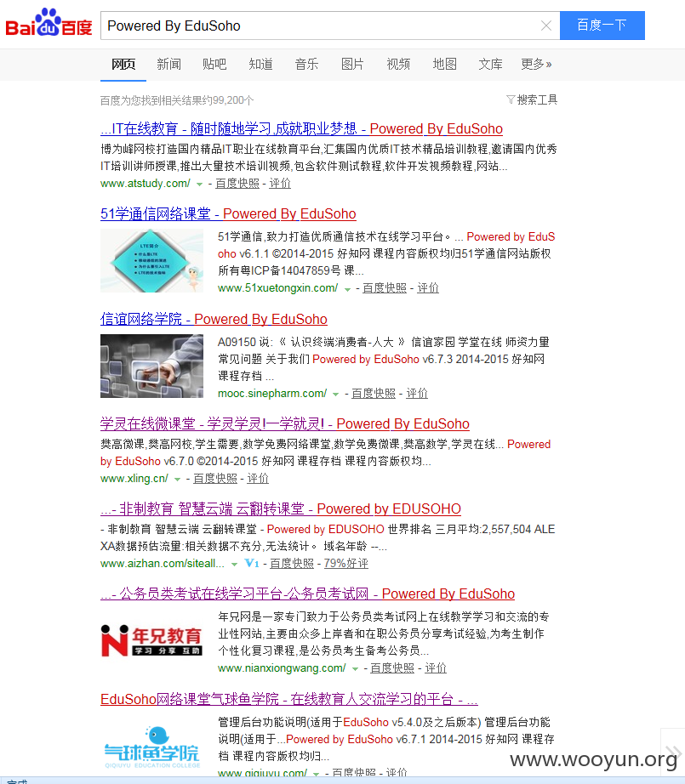This screenshot has height=784, width=685.
Task: Open the mooc.sinepharm.com/ green URL
Action: [272, 394]
